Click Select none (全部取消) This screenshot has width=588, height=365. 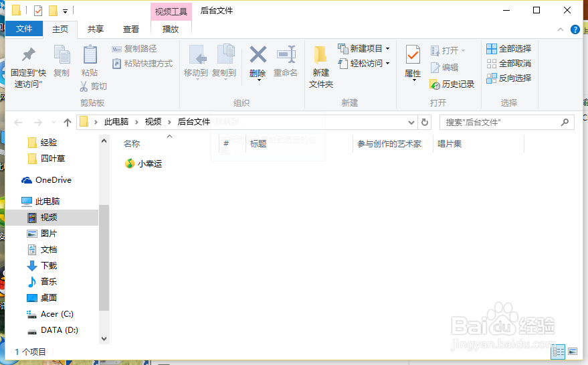pos(509,64)
